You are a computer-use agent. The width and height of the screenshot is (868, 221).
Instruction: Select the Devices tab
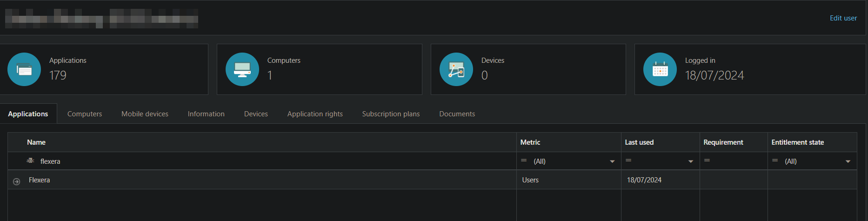(256, 114)
